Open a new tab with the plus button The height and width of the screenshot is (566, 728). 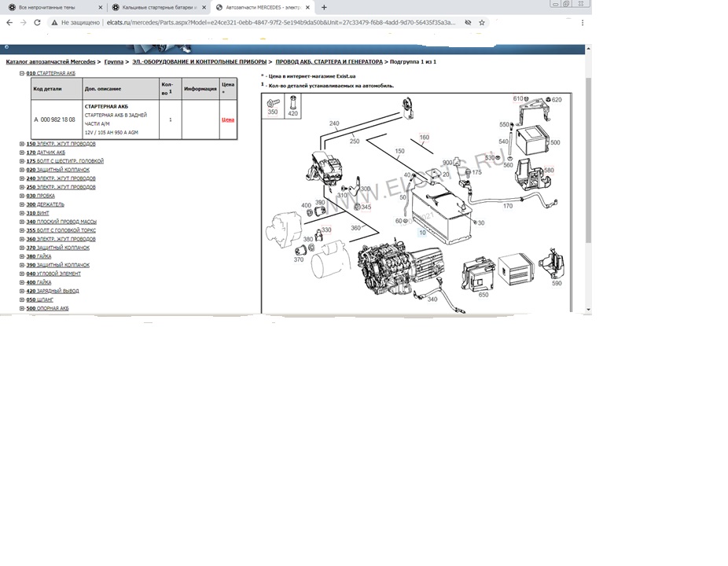(324, 7)
